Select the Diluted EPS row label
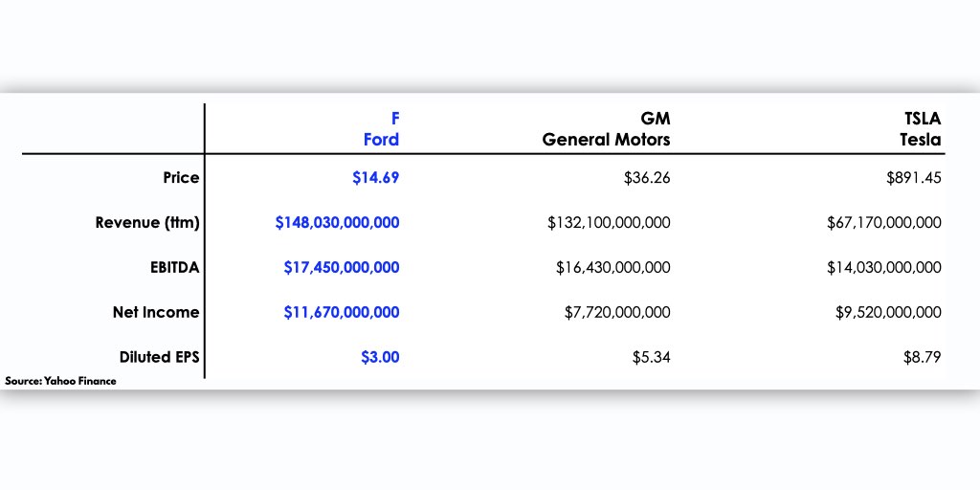Viewport: 980px width, 490px height. tap(160, 358)
